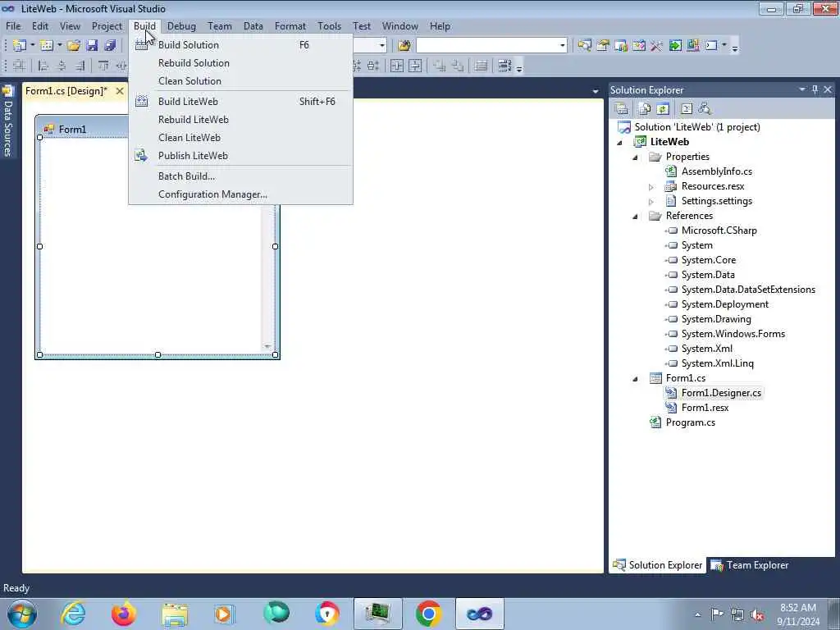Screen dimensions: 840x630
Task: Open the Tools menu
Action: 329,25
